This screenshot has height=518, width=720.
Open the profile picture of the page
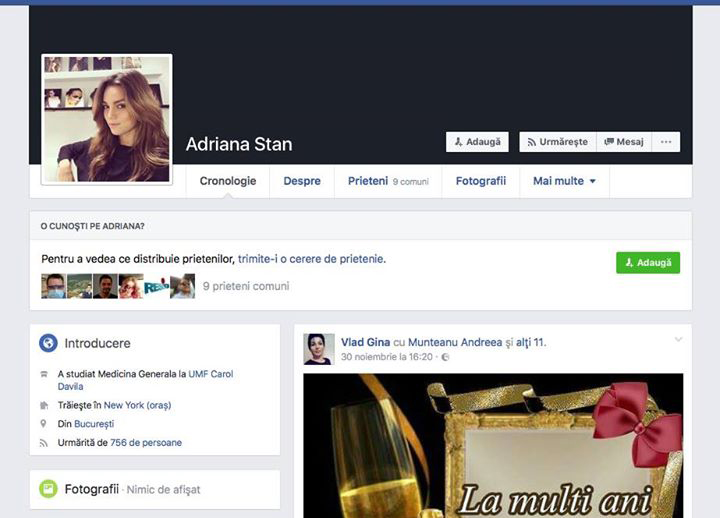pyautogui.click(x=106, y=119)
